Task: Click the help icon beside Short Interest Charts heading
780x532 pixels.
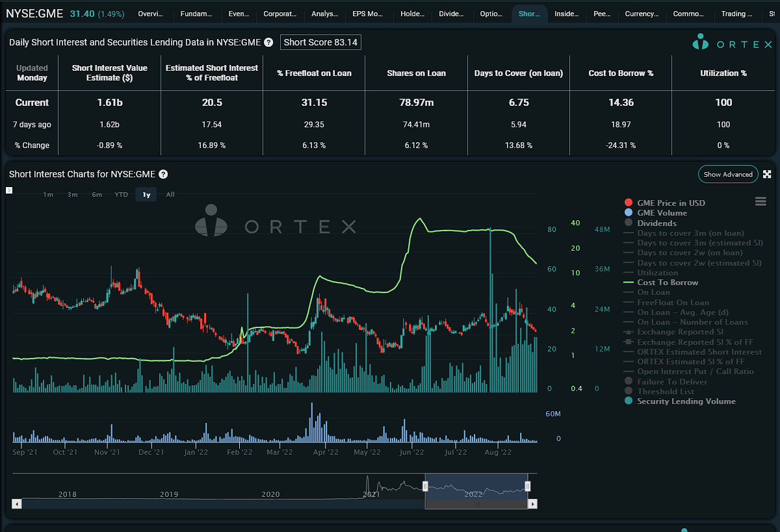Action: pos(162,174)
